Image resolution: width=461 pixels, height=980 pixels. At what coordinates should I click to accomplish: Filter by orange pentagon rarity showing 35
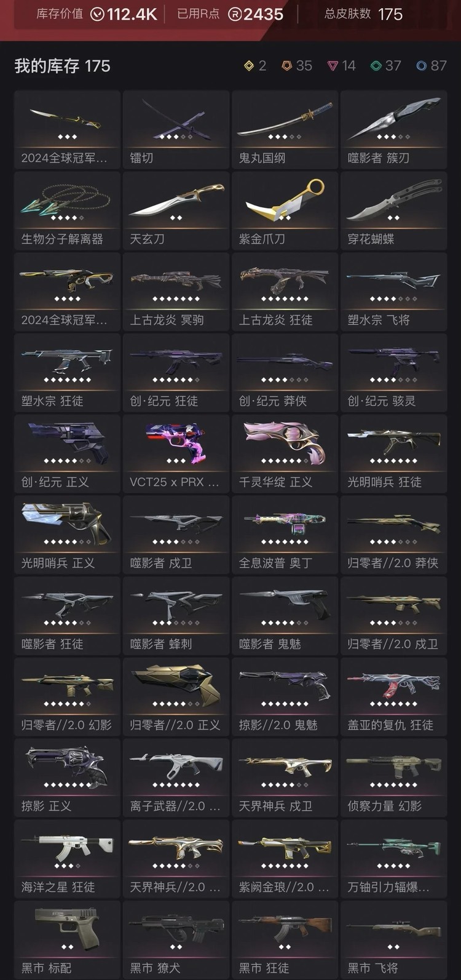296,66
